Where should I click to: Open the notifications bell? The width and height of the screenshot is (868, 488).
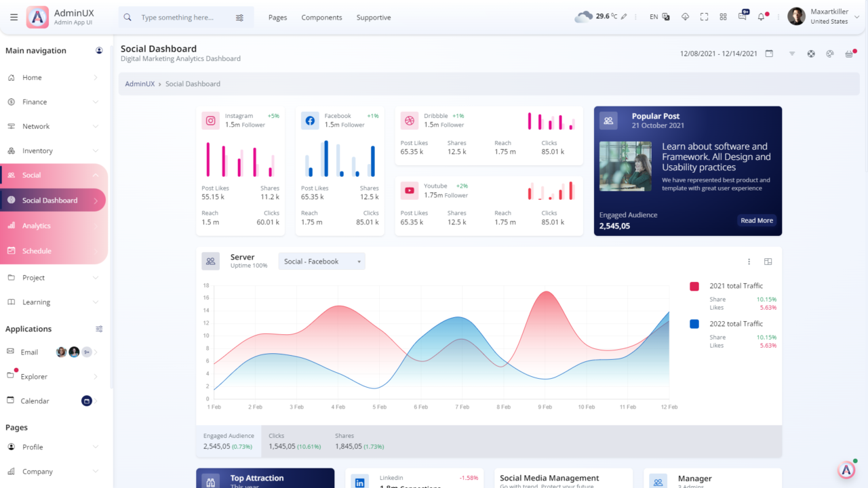click(760, 16)
